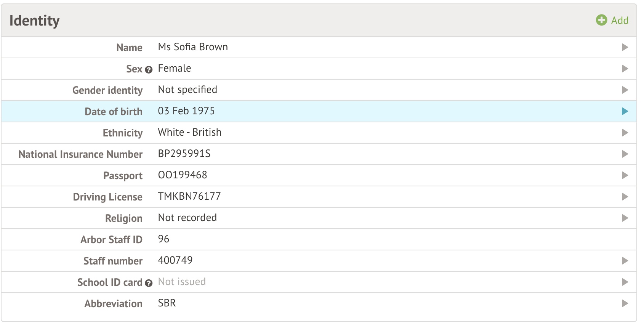Click the Not issued ID card value
Image resolution: width=644 pixels, height=327 pixels.
(x=182, y=282)
